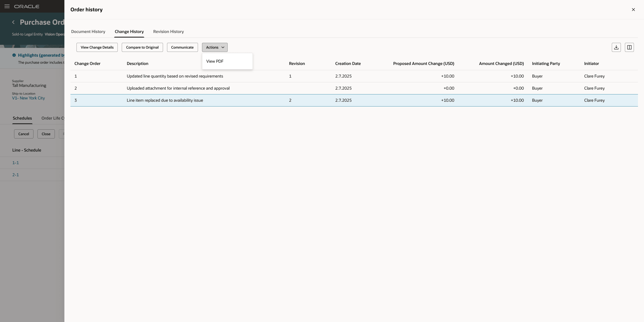Image resolution: width=644 pixels, height=322 pixels.
Task: Close the Order history panel
Action: tap(633, 10)
